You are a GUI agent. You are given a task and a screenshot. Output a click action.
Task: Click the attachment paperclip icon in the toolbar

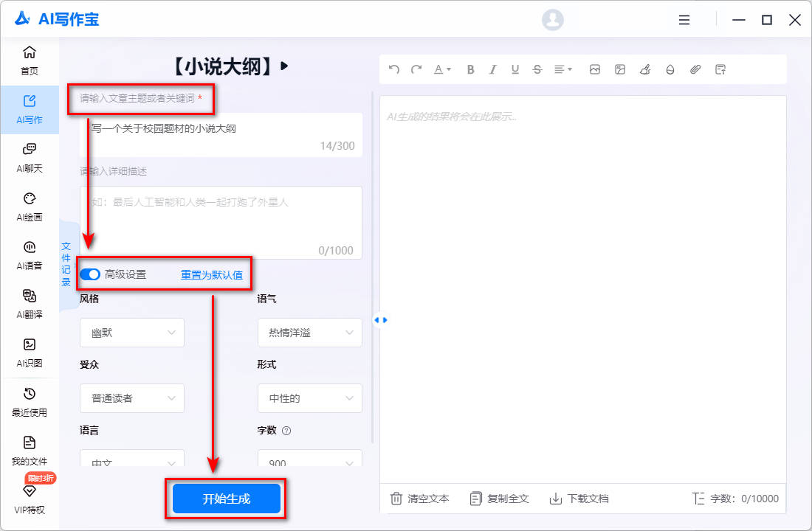695,69
